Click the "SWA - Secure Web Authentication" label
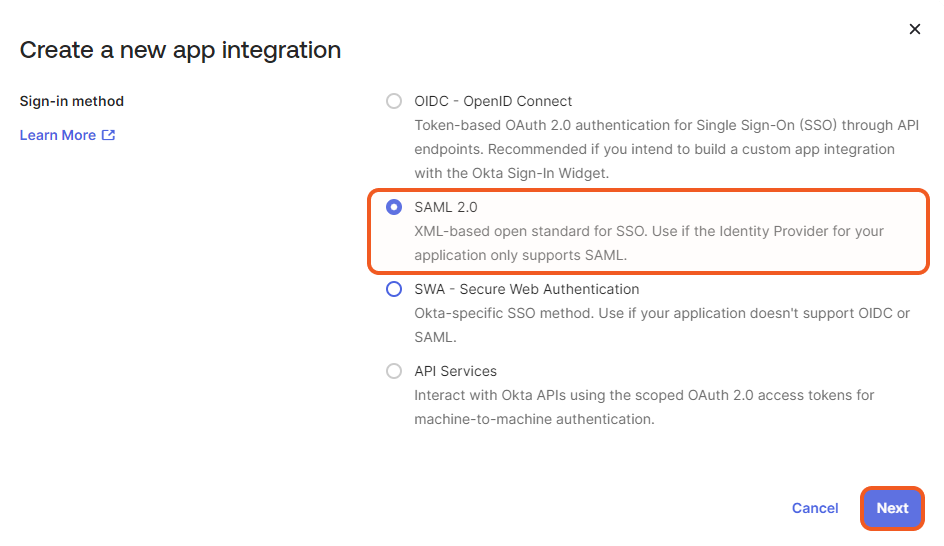Viewport: 944px width, 546px height. pos(526,289)
